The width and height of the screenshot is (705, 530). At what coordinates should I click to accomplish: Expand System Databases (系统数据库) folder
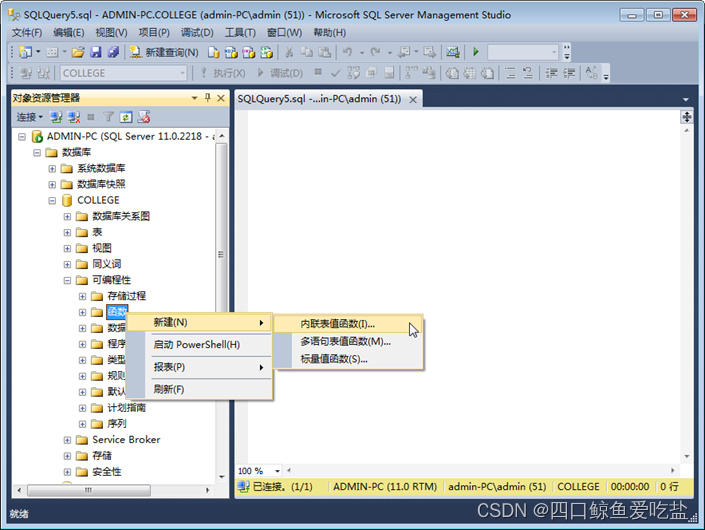(x=52, y=169)
